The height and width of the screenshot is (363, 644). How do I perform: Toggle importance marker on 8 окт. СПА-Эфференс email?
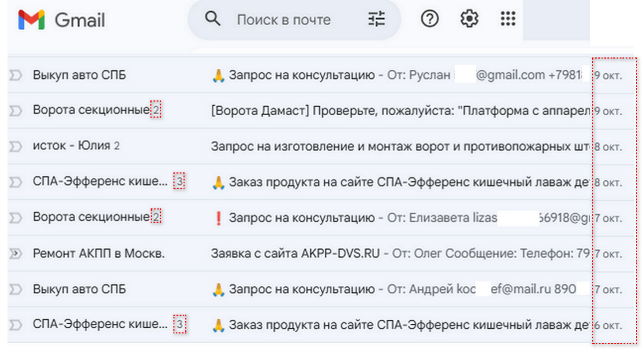click(16, 182)
